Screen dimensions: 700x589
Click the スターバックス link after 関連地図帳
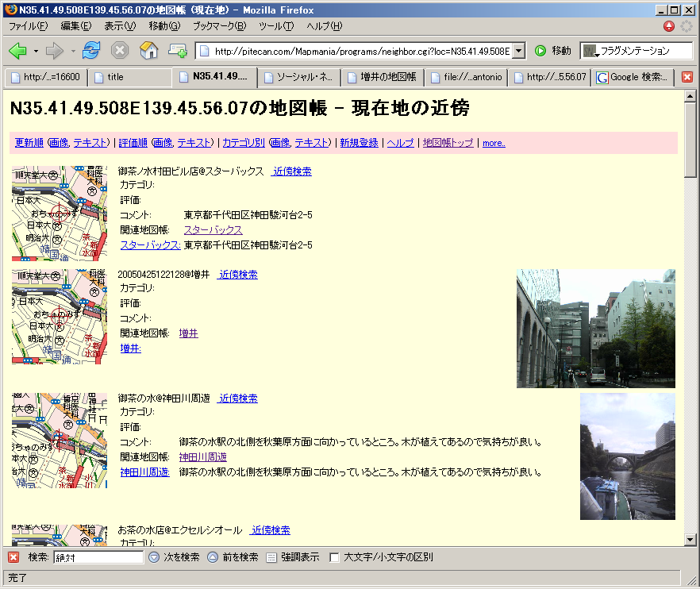(x=213, y=230)
